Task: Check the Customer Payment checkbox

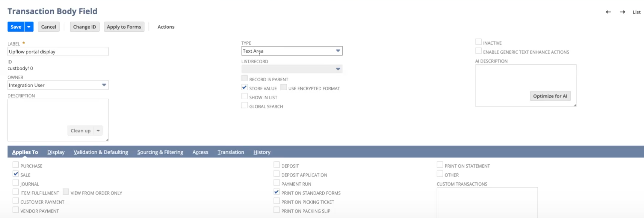Action: (15, 201)
